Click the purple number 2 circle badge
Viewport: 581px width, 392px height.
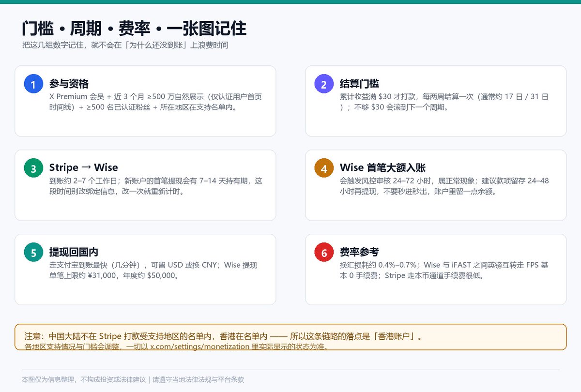tap(324, 84)
